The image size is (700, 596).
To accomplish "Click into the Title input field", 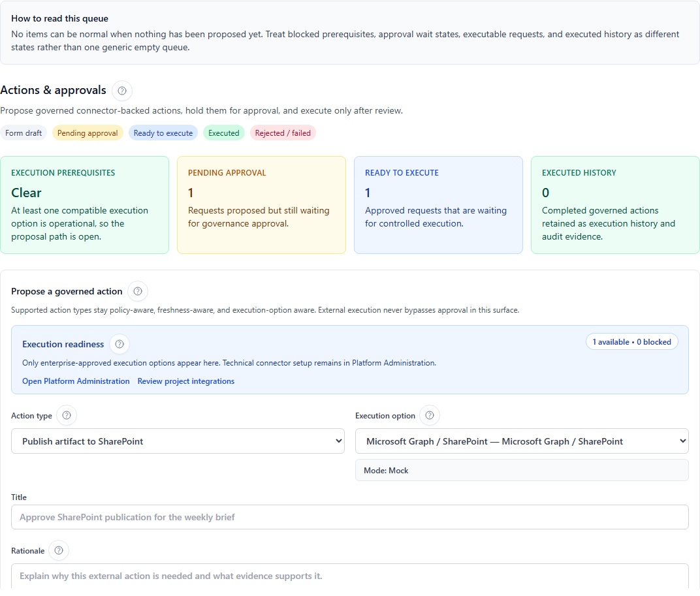I will (349, 517).
